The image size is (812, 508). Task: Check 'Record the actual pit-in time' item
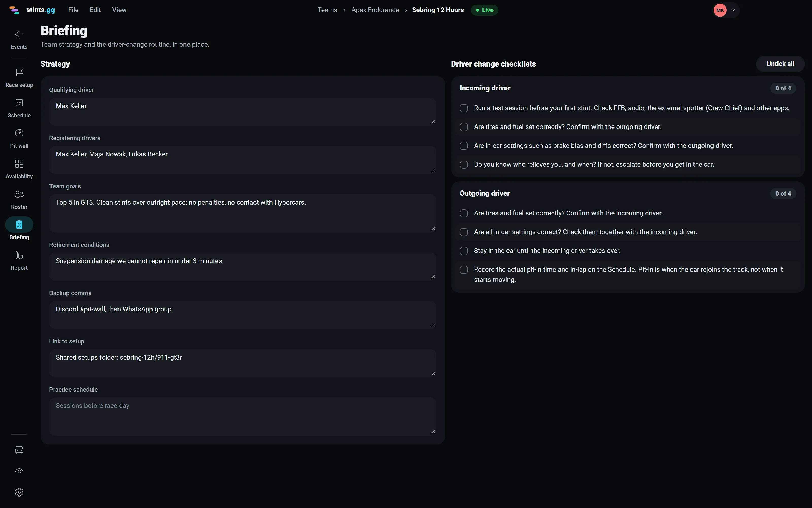464,270
